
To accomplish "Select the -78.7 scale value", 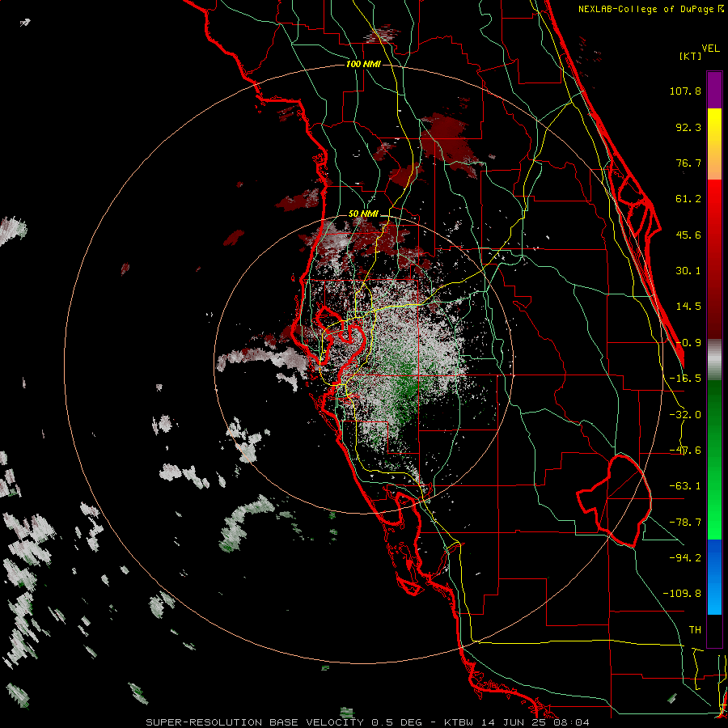I will tap(685, 523).
